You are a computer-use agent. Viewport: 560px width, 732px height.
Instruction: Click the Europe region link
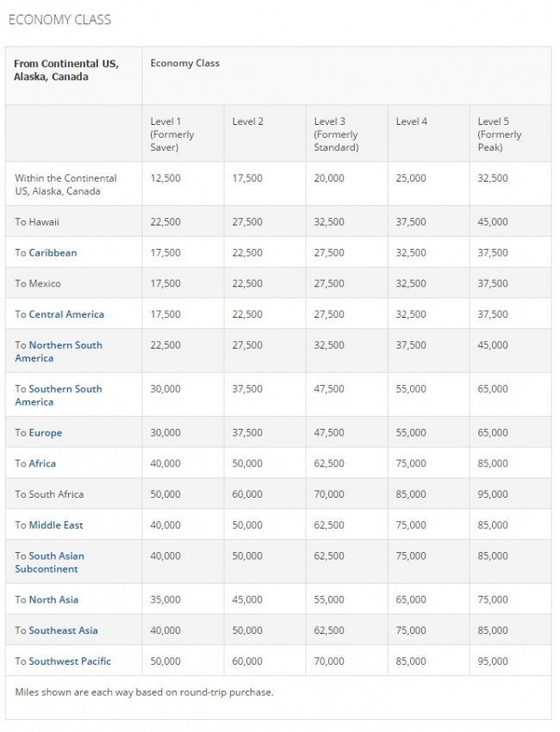45,432
